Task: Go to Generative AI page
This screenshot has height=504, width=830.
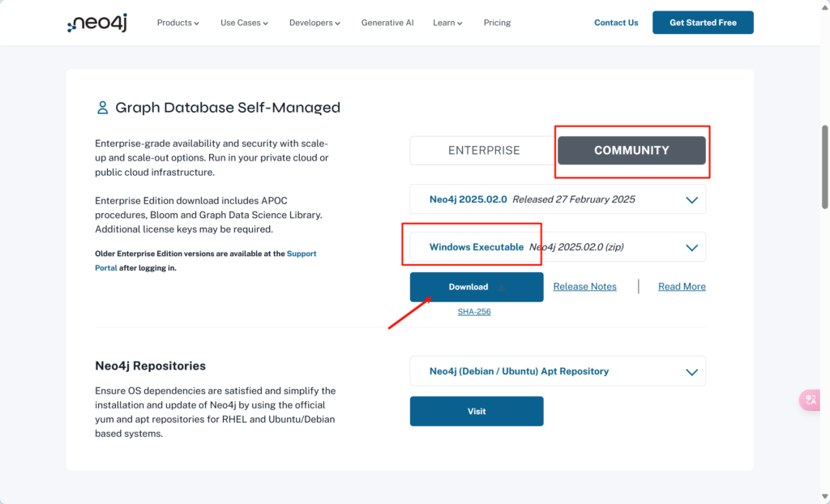Action: point(387,23)
